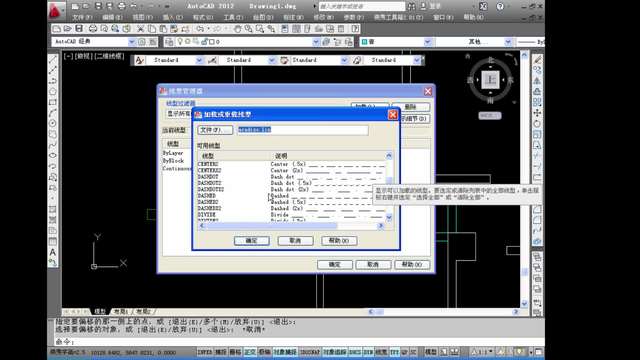Click the Cut scissors icon in the toolbar
The width and height of the screenshot is (640, 360).
[x=140, y=29]
